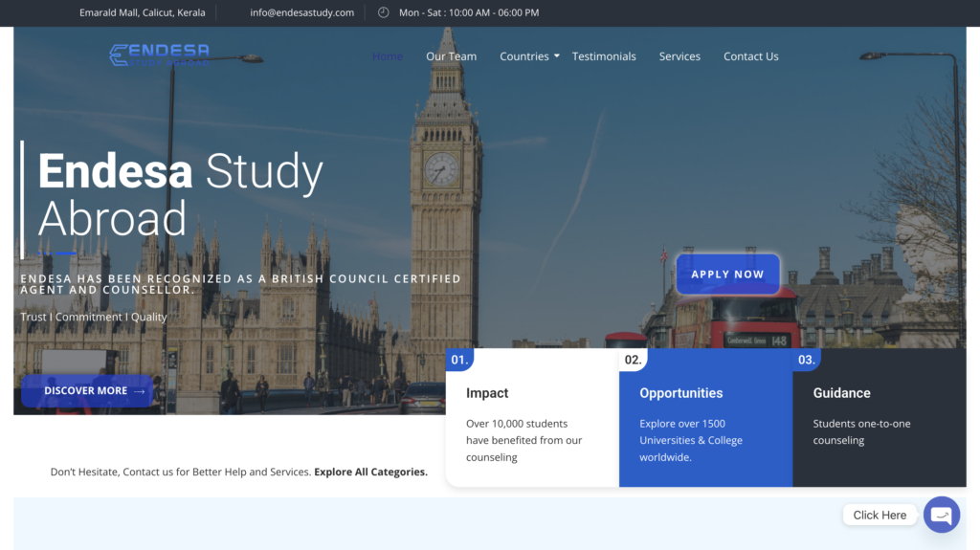Screen dimensions: 980x550
Task: Navigate to the Services page
Action: 679,56
